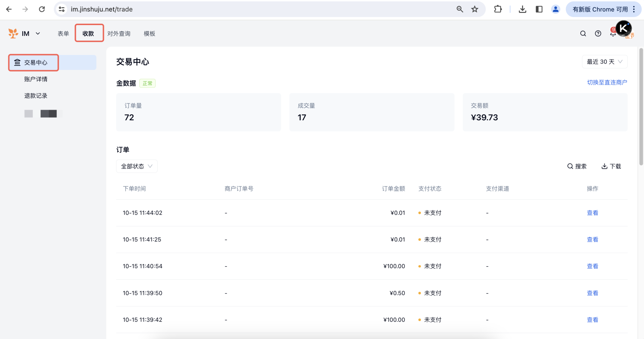The height and width of the screenshot is (339, 644).
Task: Click the search magnifier icon in header
Action: (x=583, y=34)
